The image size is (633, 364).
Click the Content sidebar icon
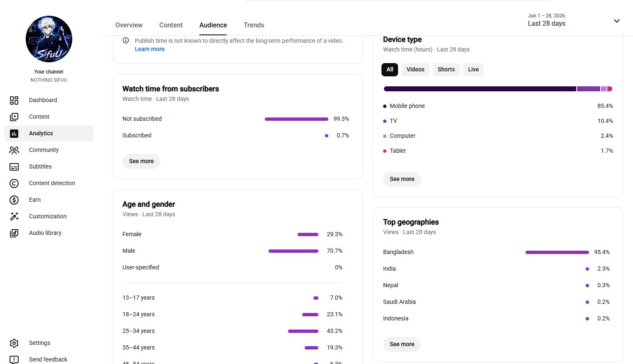[14, 117]
